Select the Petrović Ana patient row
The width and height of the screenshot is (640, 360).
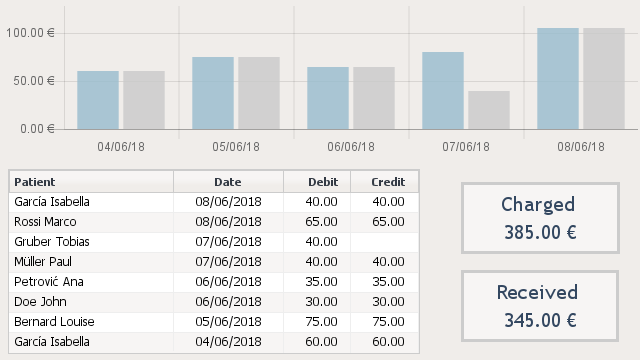[214, 282]
